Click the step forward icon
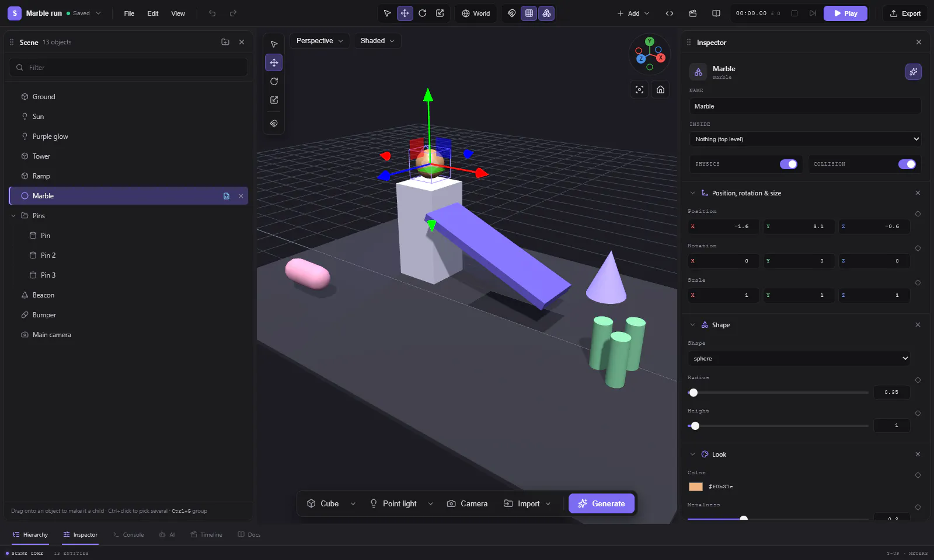Image resolution: width=934 pixels, height=560 pixels. tap(813, 13)
